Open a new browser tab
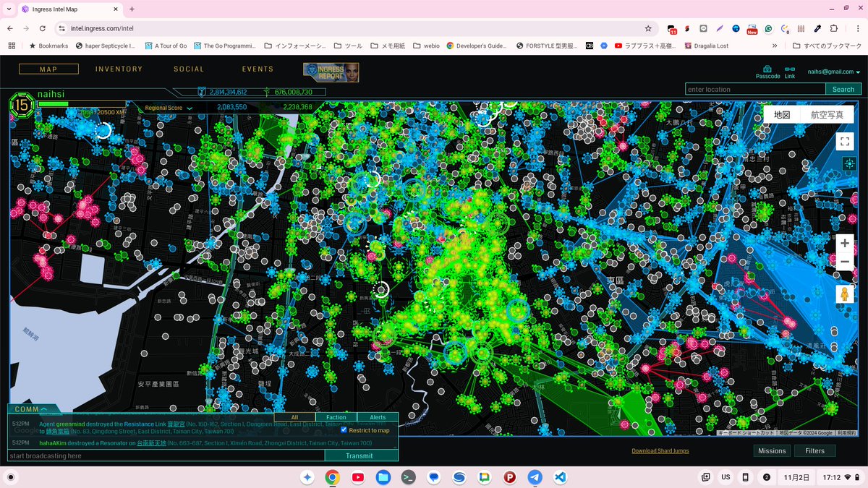Viewport: 868px width, 488px height. click(132, 9)
